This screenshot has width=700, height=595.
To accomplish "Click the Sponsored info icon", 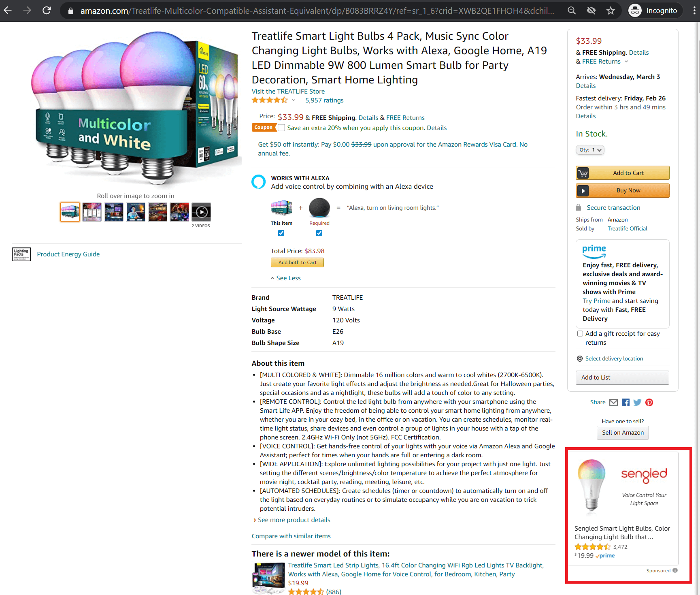I will 675,570.
